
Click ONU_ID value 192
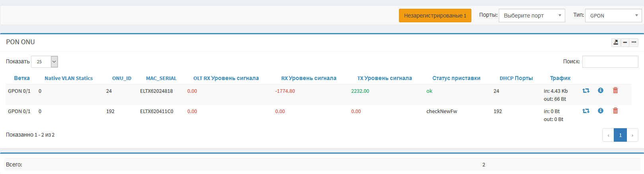coord(110,111)
